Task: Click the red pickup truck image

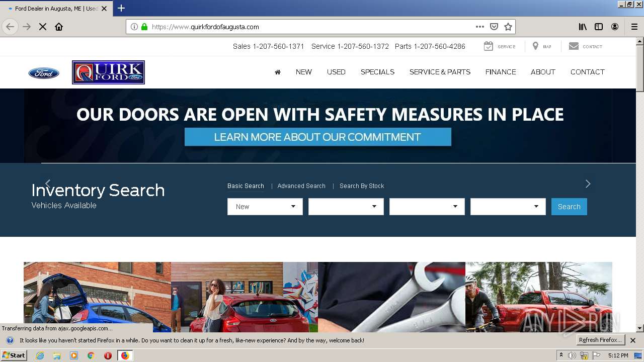Action: (539, 297)
